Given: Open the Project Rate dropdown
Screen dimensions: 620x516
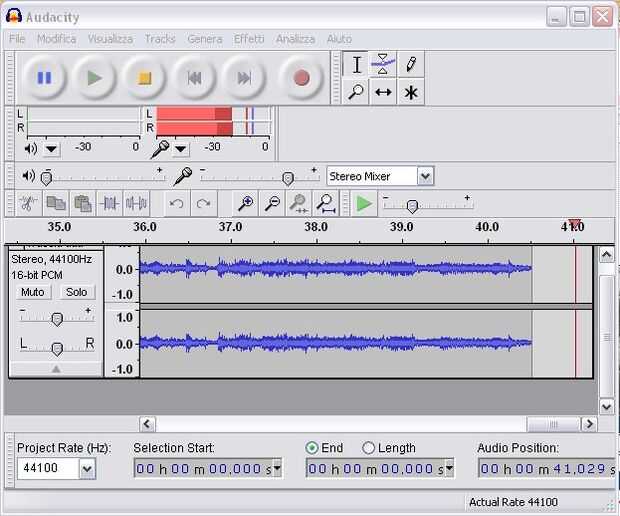Looking at the screenshot, I should (x=87, y=469).
